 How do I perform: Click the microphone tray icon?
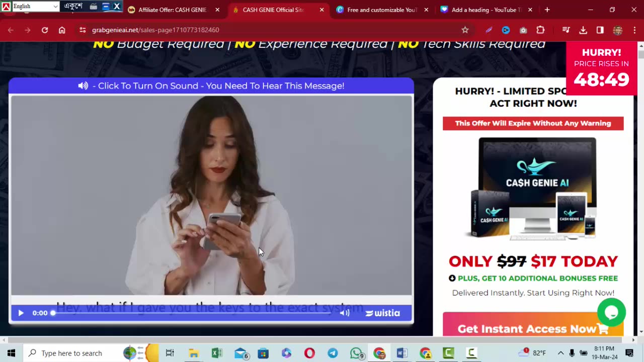(x=572, y=353)
